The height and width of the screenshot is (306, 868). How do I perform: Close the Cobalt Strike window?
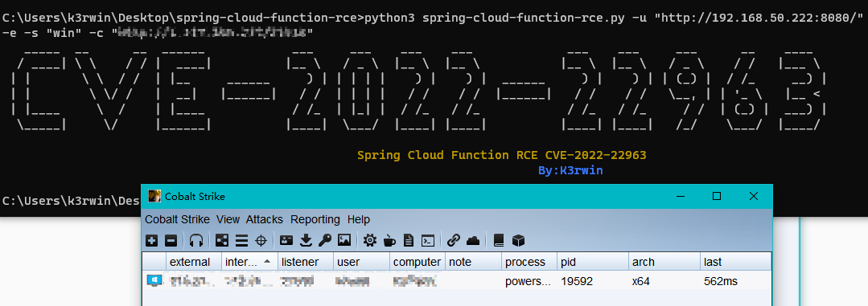pos(754,196)
